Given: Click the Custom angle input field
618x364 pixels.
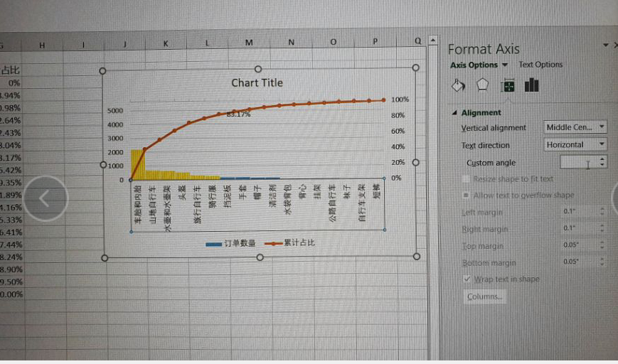Looking at the screenshot, I should [x=579, y=162].
